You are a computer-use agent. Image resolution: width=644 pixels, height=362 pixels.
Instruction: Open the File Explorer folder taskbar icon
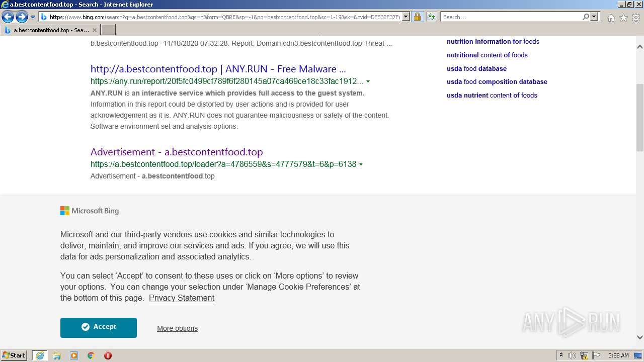[57, 355]
